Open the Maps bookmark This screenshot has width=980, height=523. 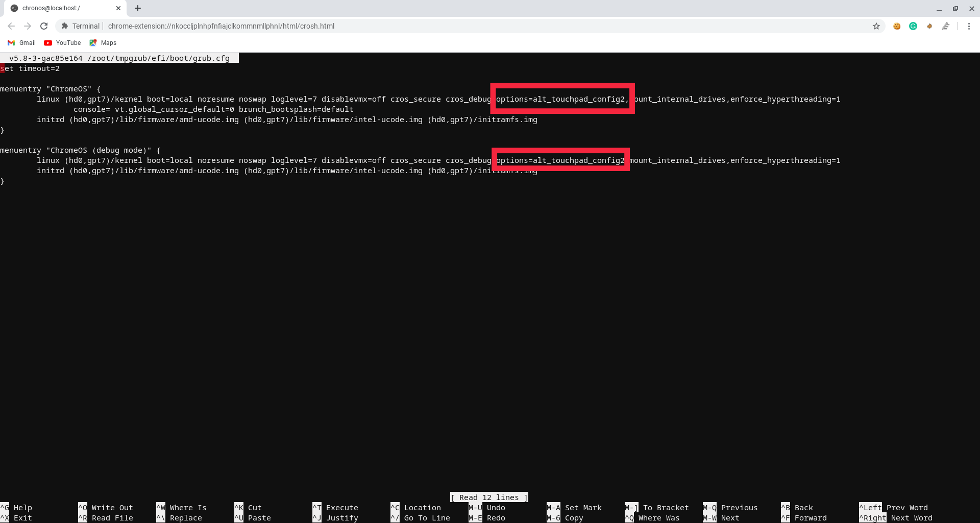[103, 43]
